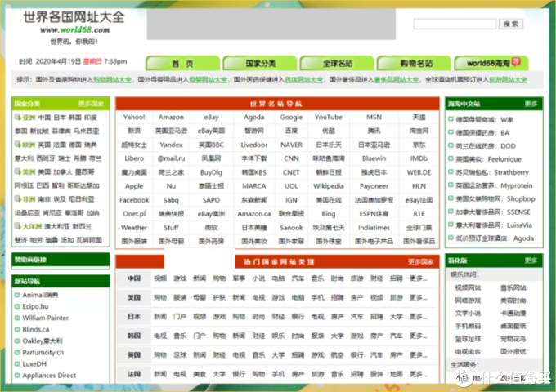556x392 pixels.
Task: Visit the William Painter link
Action: [x=46, y=318]
